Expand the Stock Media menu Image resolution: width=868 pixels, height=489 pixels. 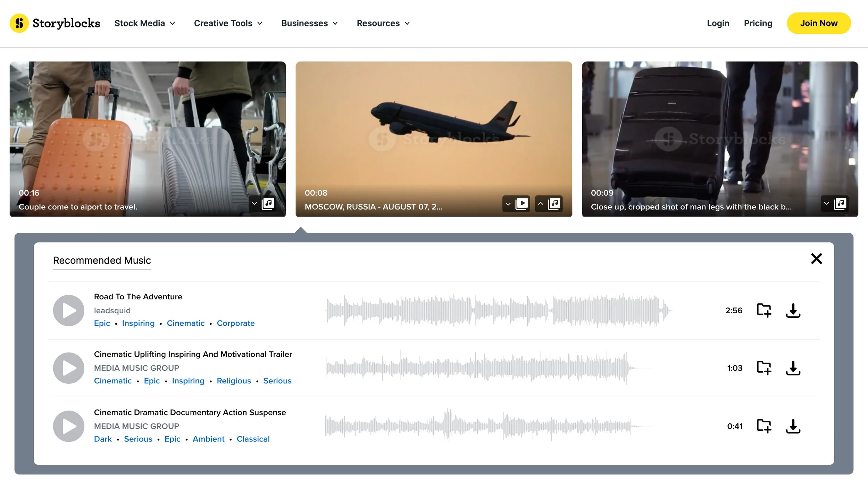coord(145,23)
